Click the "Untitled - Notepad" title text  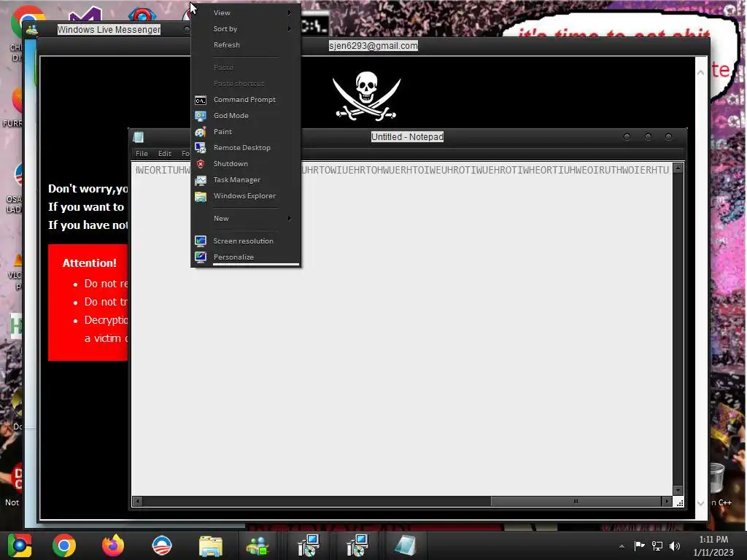tap(407, 137)
